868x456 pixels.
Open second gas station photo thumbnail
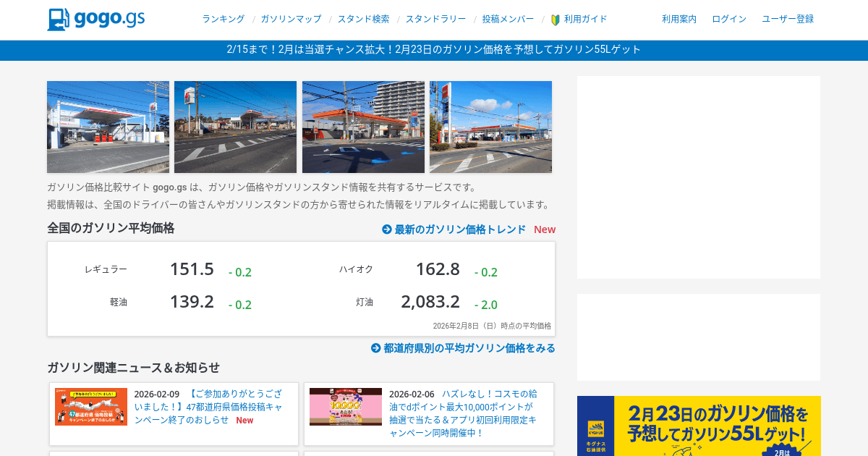[x=235, y=127]
